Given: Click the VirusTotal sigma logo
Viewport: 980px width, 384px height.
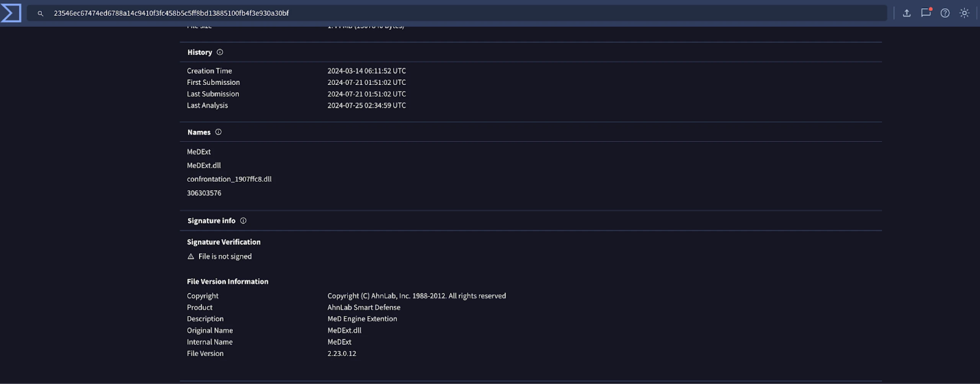Looking at the screenshot, I should (11, 13).
